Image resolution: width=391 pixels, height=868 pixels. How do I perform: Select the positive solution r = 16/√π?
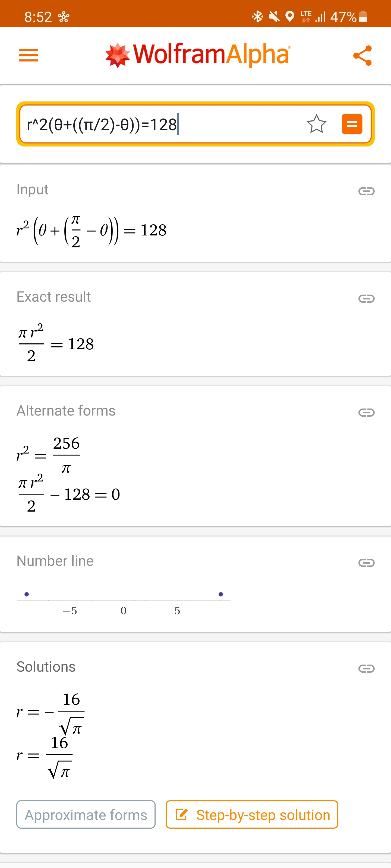[44, 757]
